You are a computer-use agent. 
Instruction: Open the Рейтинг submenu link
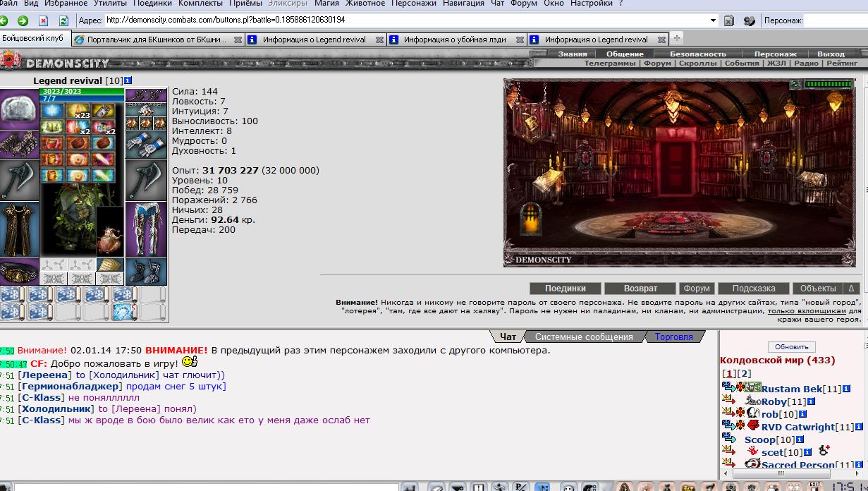pyautogui.click(x=842, y=63)
